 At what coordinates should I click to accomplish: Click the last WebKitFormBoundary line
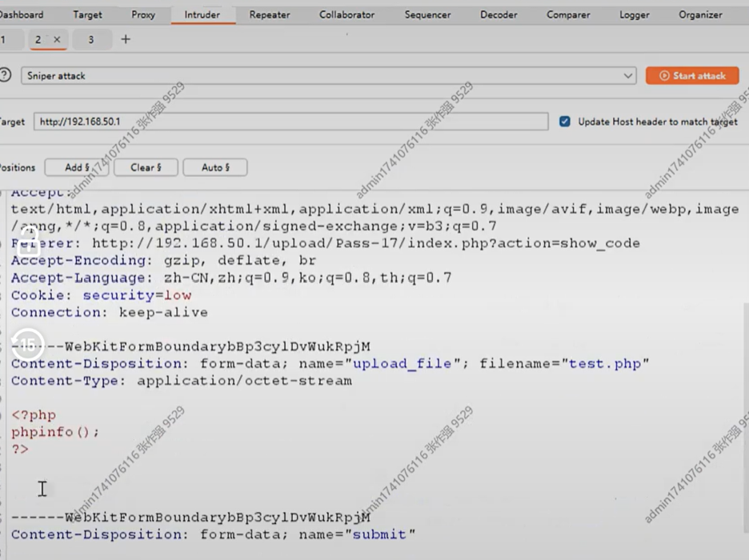tap(190, 518)
